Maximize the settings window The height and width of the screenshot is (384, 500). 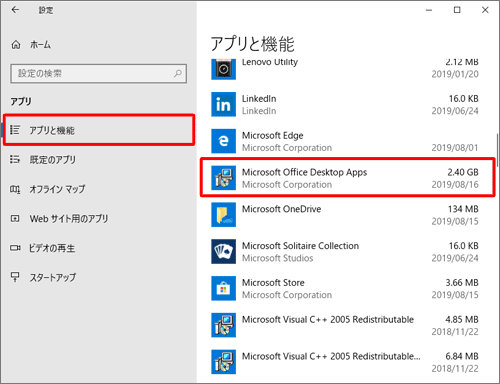(x=457, y=10)
